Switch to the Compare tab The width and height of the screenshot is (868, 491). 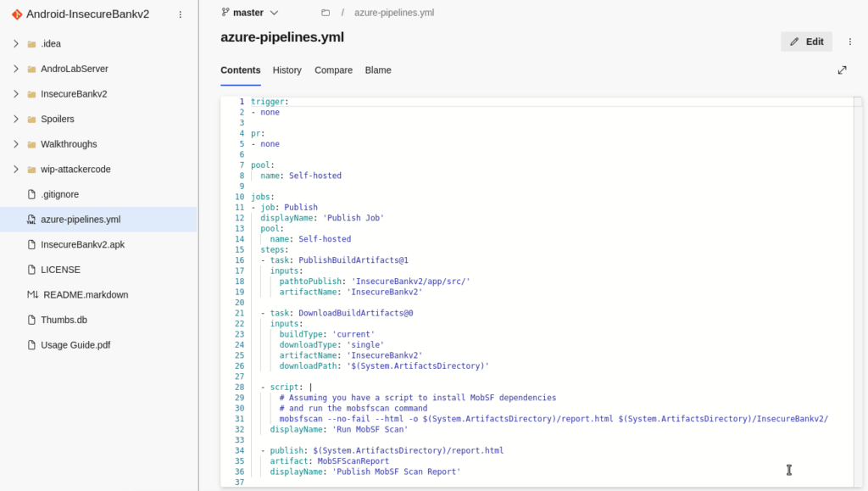tap(333, 70)
